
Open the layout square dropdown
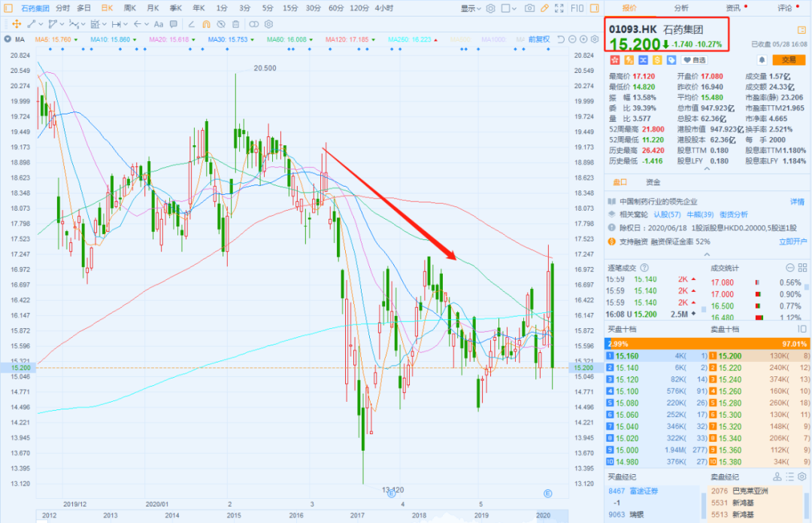point(508,8)
